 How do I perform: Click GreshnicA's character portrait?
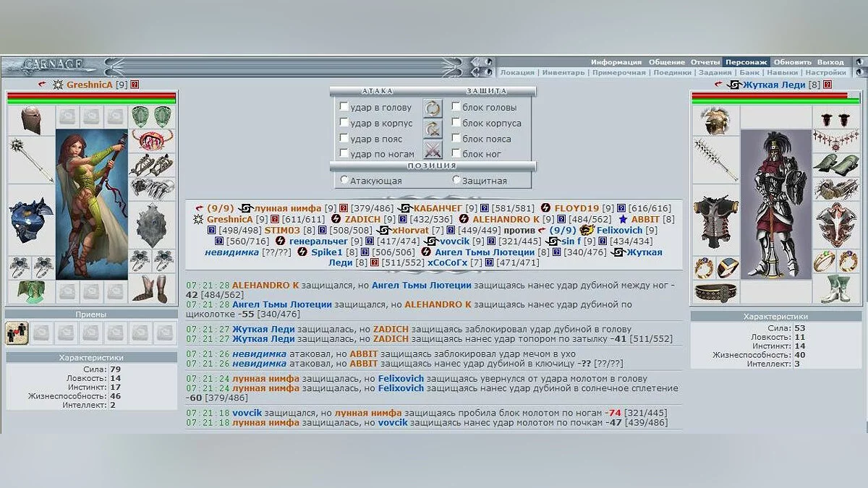(92, 204)
